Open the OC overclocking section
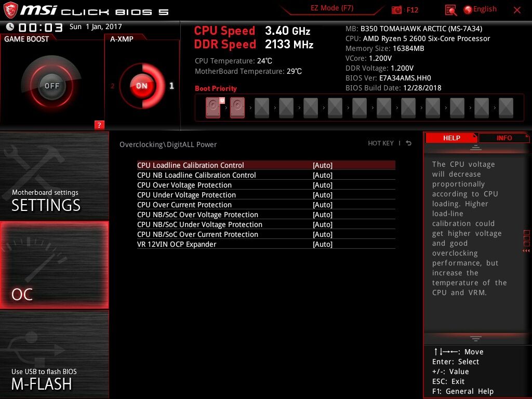The image size is (532, 399). 54,265
